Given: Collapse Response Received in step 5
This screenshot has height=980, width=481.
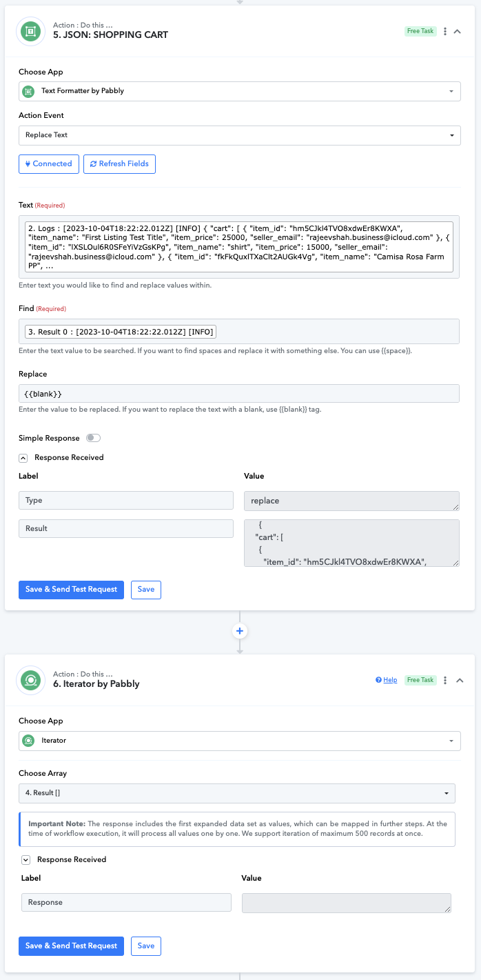Looking at the screenshot, I should click(x=23, y=457).
